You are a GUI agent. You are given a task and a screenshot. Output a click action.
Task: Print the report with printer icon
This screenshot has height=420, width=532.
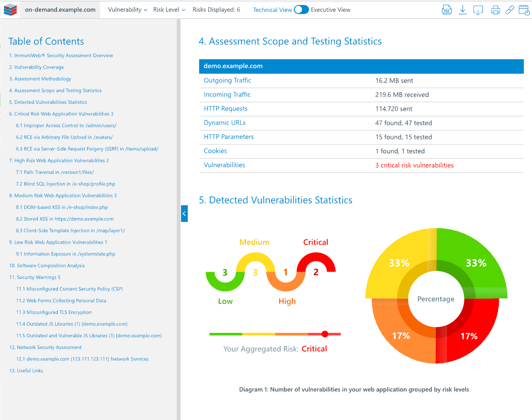tap(495, 10)
